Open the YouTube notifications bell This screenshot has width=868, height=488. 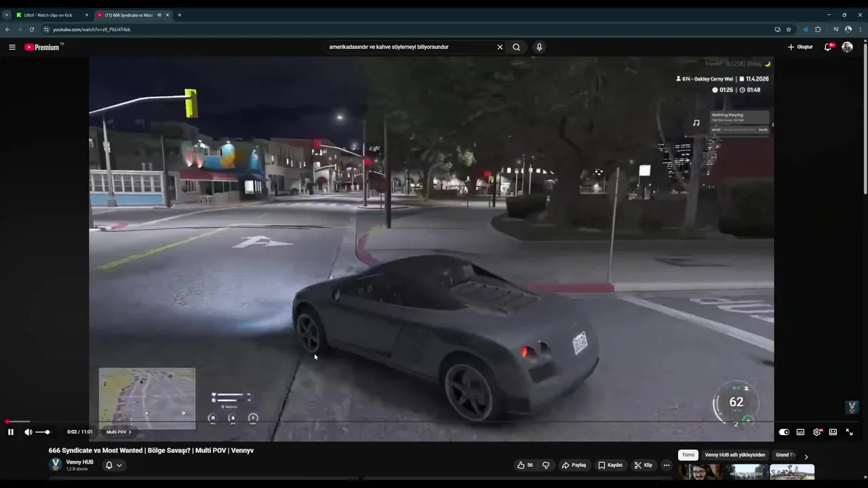click(829, 47)
